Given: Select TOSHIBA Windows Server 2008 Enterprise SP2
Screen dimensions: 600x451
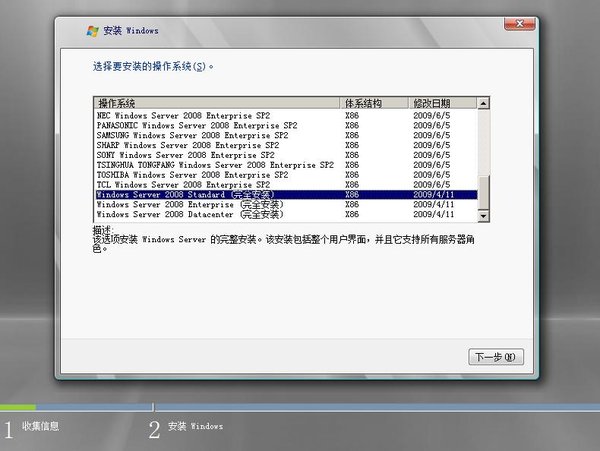Looking at the screenshot, I should point(286,175).
